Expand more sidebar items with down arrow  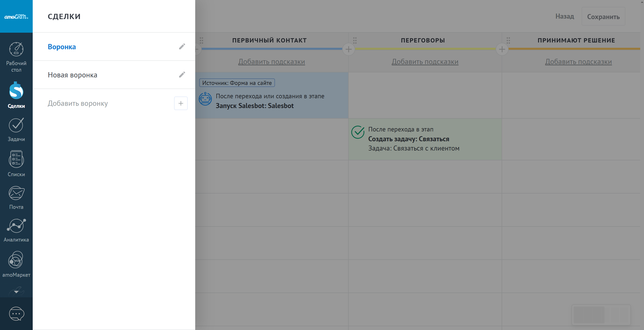tap(16, 292)
